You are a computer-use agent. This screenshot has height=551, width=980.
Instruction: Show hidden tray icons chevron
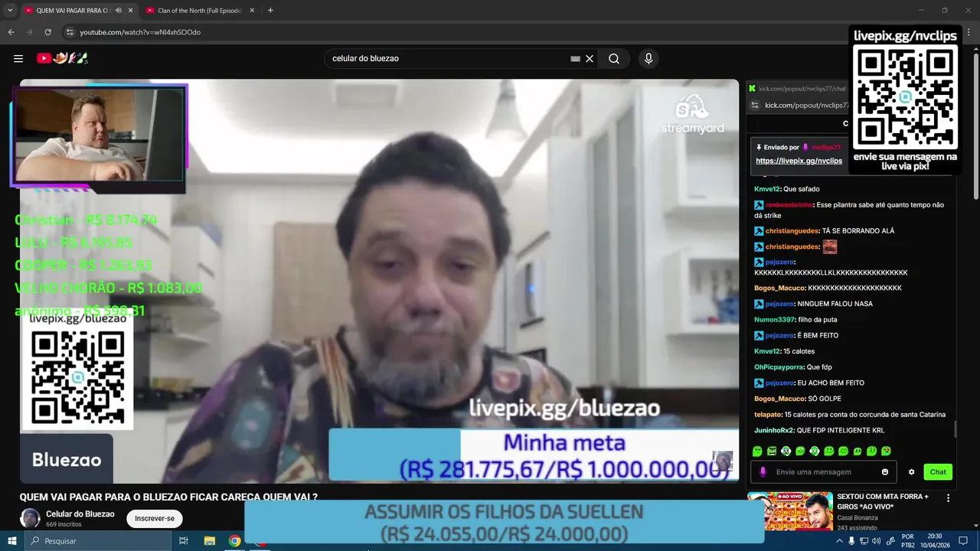pos(838,541)
